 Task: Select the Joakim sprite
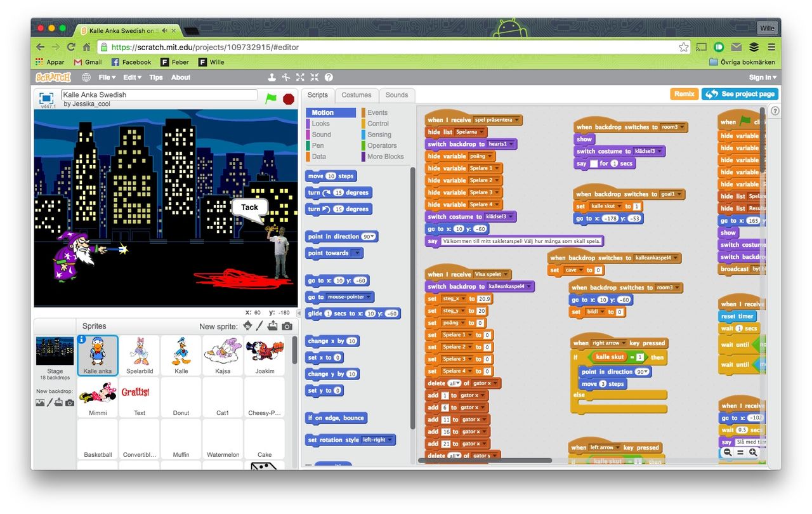(x=265, y=355)
